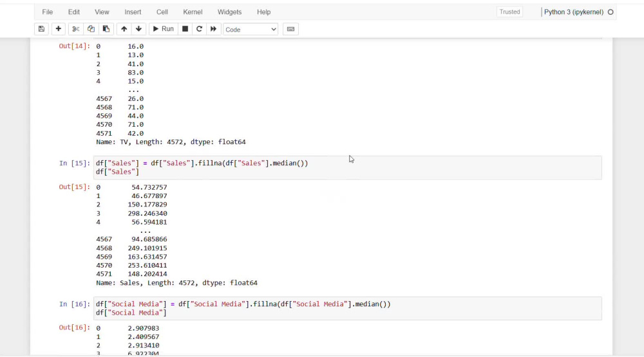Click the In [15] input prompt
Viewport: 644px width, 357px height.
pyautogui.click(x=74, y=163)
